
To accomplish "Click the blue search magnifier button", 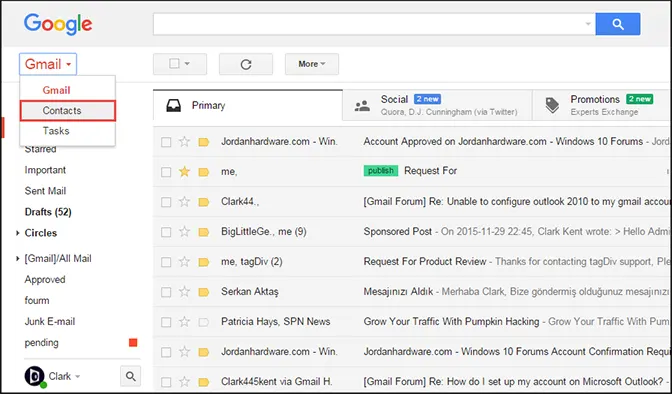I will point(618,24).
